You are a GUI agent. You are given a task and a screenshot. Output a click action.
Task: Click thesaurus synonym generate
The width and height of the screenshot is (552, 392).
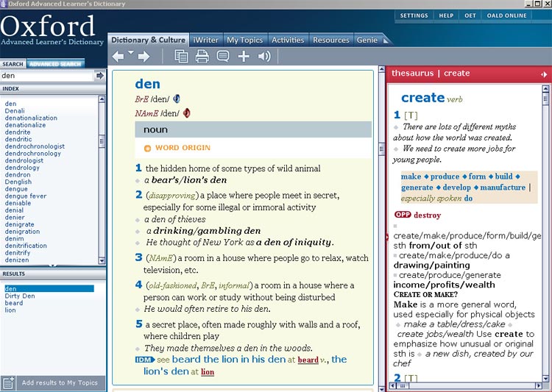[417, 188]
